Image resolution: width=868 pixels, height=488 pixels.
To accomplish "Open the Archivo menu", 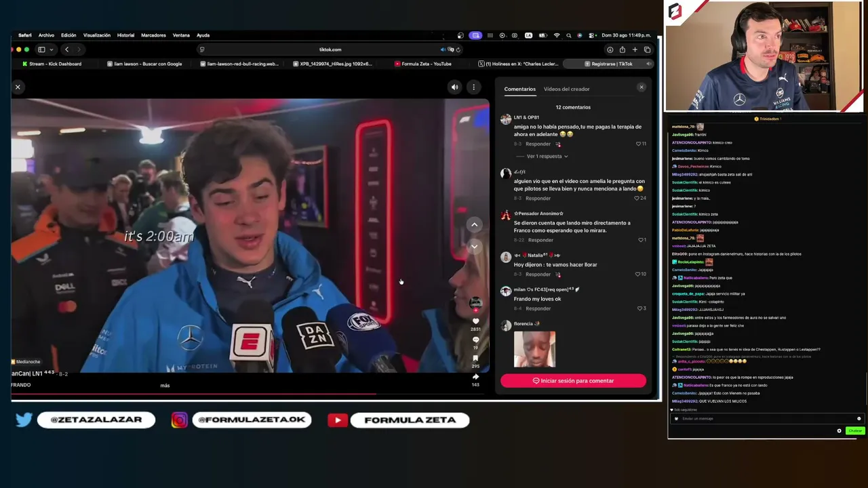I will [x=46, y=35].
